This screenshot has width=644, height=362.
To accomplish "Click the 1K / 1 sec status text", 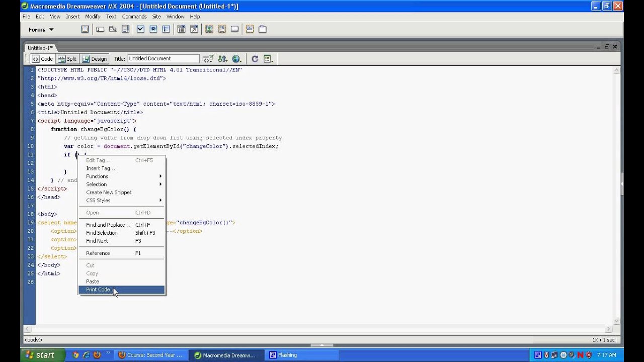I will 604,340.
